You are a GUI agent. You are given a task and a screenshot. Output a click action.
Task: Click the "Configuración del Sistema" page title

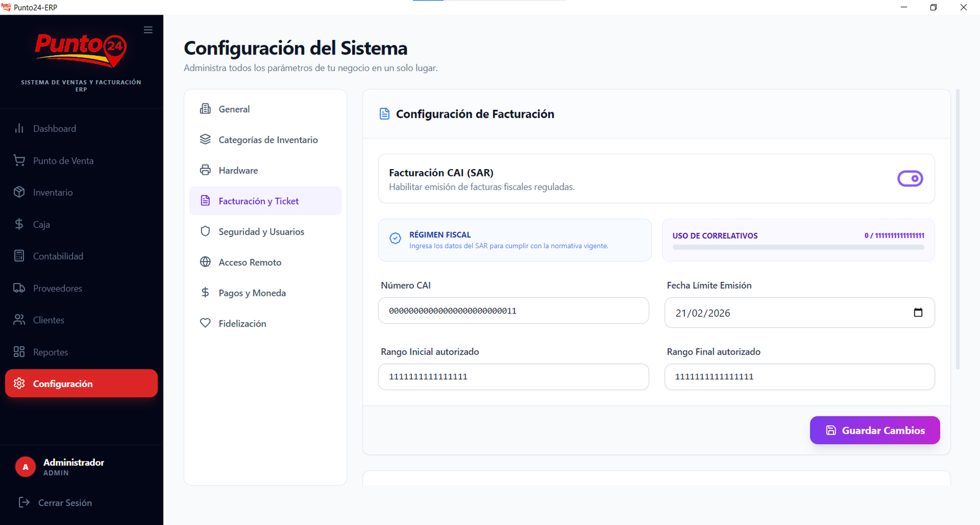[296, 48]
